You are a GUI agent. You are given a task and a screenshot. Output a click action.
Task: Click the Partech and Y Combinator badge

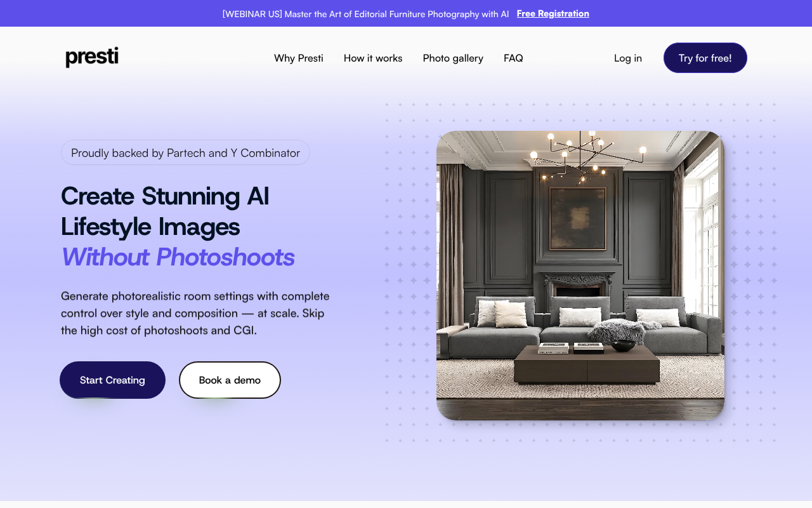tap(185, 152)
